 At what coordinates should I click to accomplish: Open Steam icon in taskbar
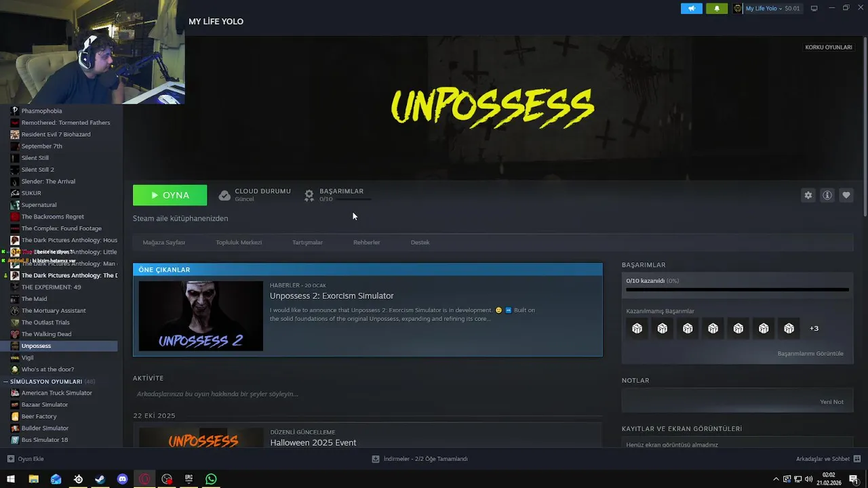tap(100, 479)
